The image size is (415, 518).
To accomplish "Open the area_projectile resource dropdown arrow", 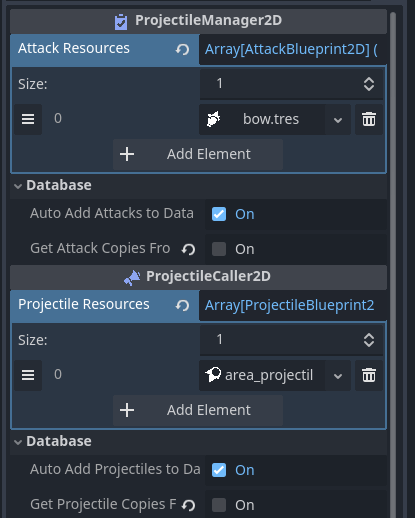I will click(x=338, y=376).
